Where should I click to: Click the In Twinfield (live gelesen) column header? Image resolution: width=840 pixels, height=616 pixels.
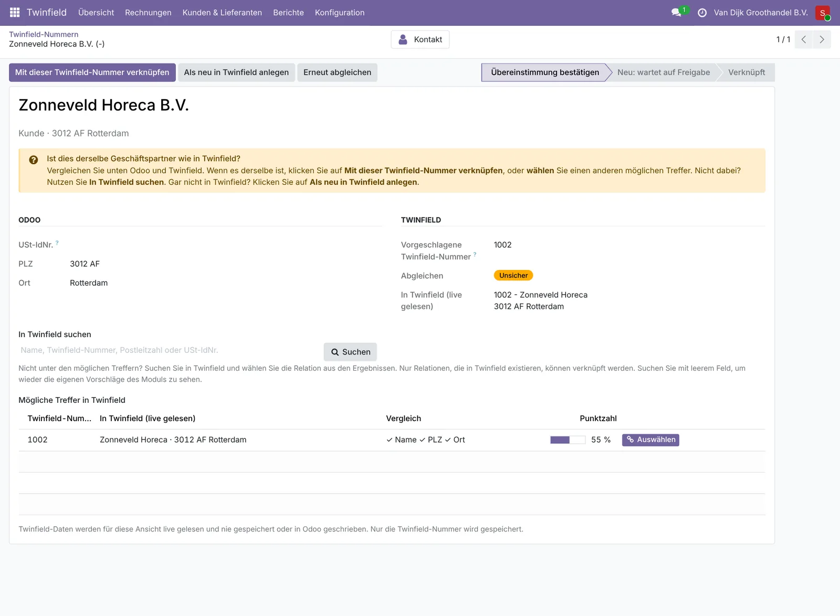point(148,419)
